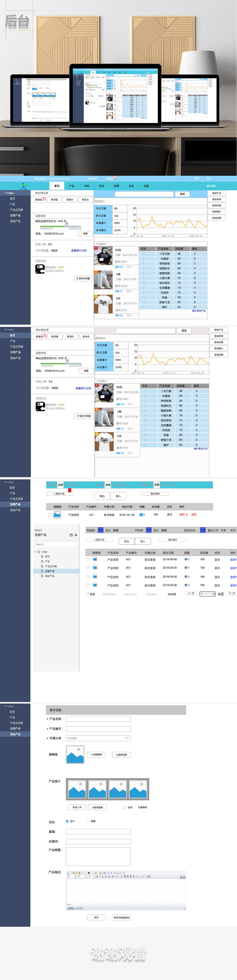The image size is (237, 980).
Task: Click the 保存并继续添加 button
Action: coord(122,918)
